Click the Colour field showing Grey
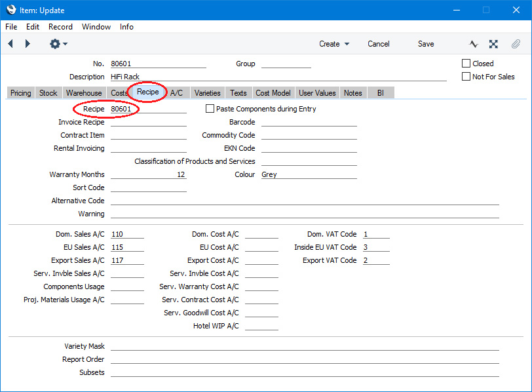The height and width of the screenshot is (392, 532). tap(309, 174)
